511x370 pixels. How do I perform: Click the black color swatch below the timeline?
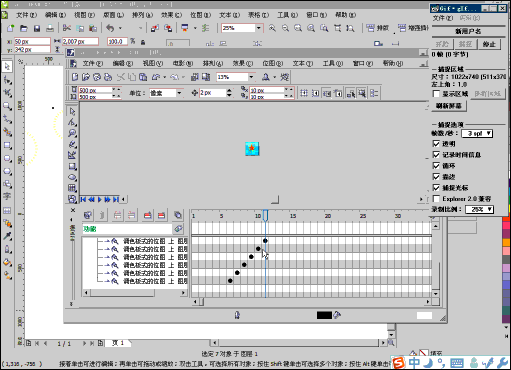click(324, 315)
